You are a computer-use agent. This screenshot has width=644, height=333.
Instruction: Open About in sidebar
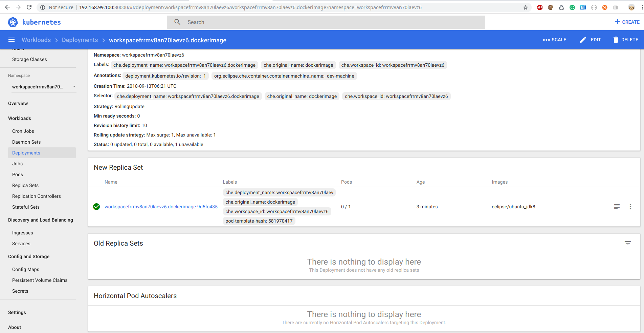tap(15, 327)
